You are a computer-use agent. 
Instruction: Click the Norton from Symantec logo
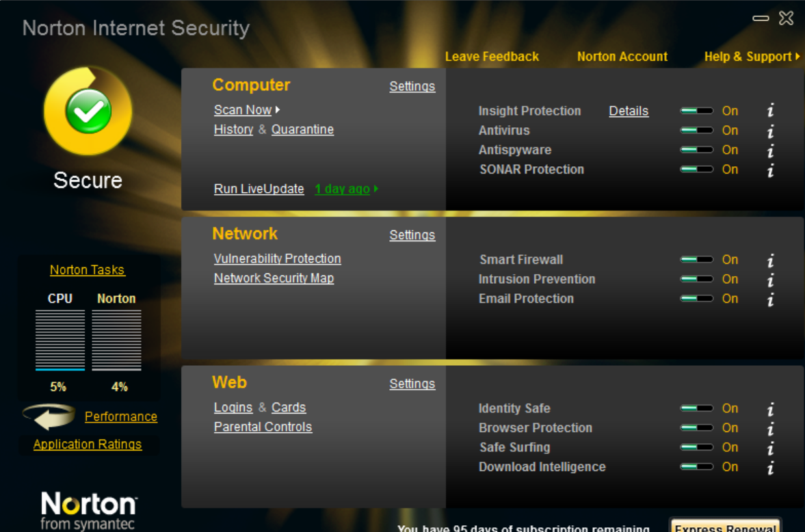click(x=89, y=510)
